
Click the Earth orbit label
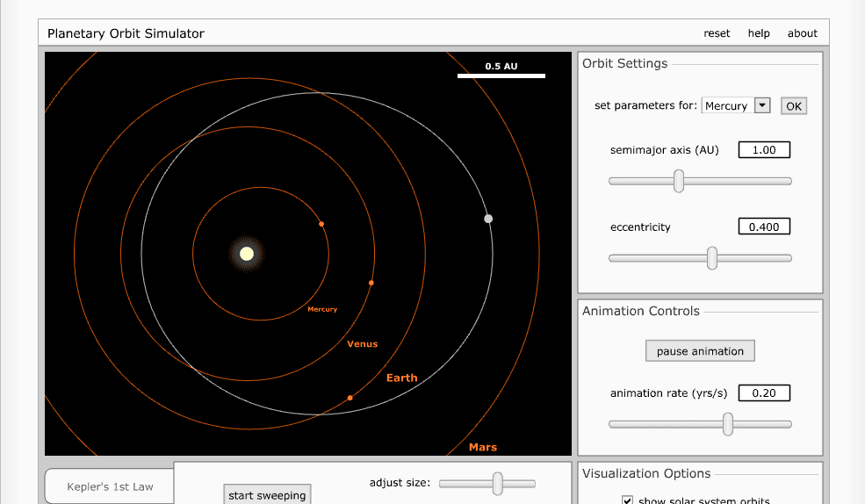[x=401, y=378]
